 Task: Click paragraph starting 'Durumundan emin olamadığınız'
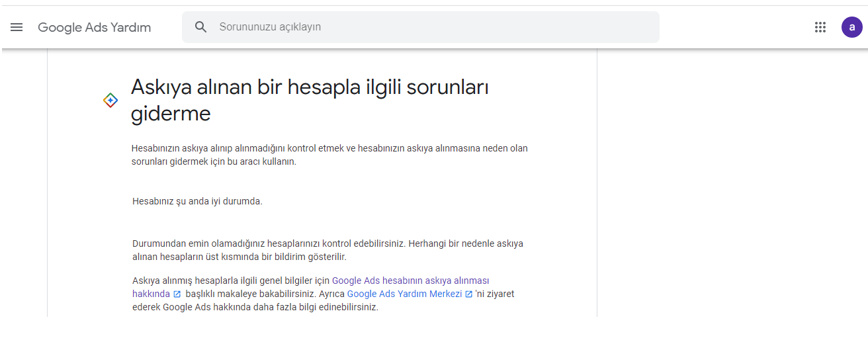[x=327, y=250]
